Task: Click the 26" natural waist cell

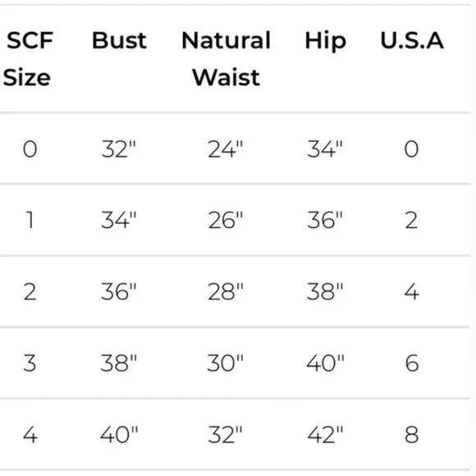Action: coord(226,220)
